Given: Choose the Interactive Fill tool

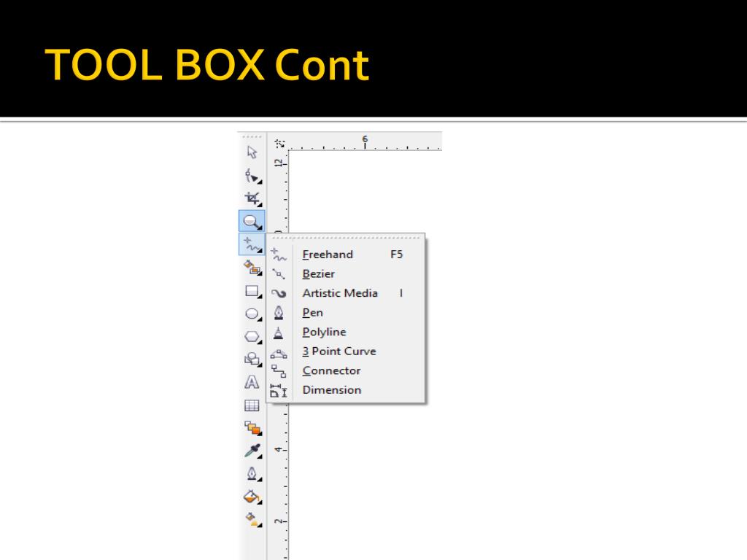Looking at the screenshot, I should coord(252,519).
